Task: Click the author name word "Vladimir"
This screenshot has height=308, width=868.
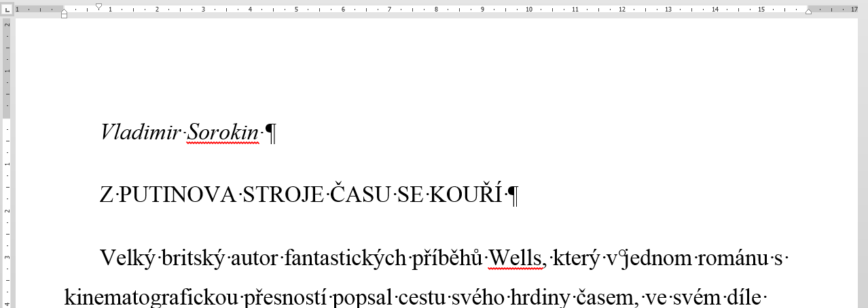Action: point(141,132)
